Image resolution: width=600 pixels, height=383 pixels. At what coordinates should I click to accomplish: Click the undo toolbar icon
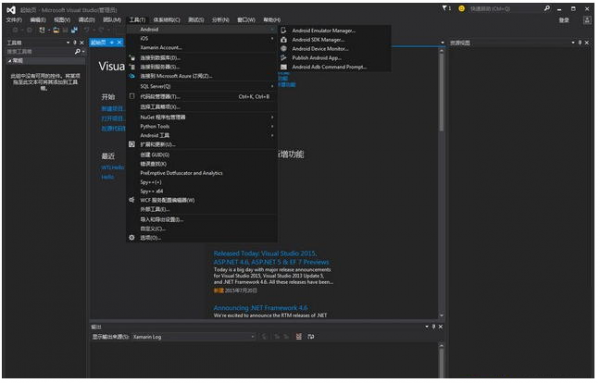(x=87, y=30)
